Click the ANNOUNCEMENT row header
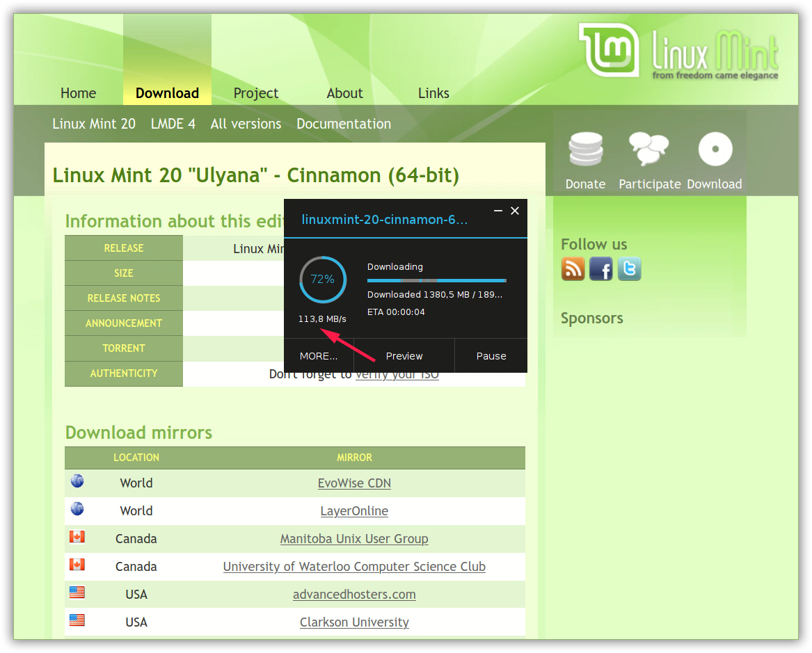 (124, 323)
